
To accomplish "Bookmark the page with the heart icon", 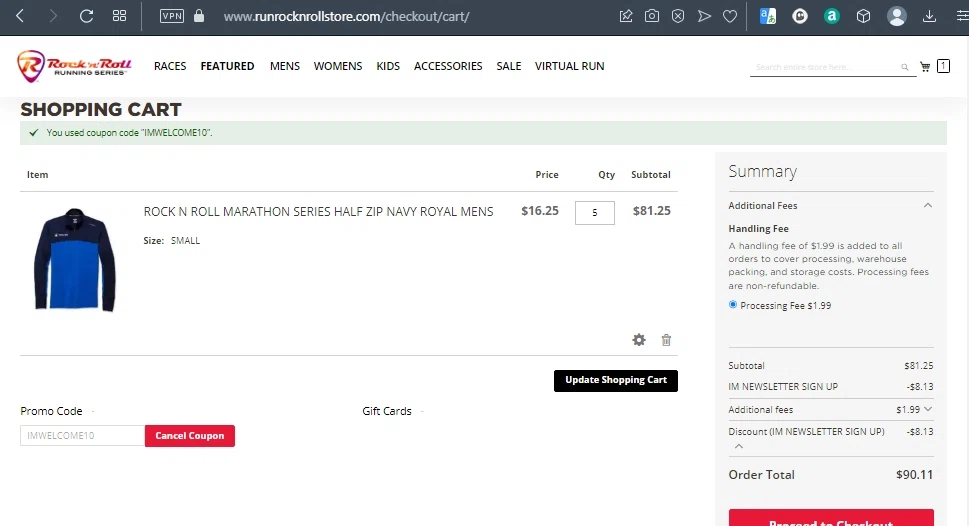I will click(730, 16).
